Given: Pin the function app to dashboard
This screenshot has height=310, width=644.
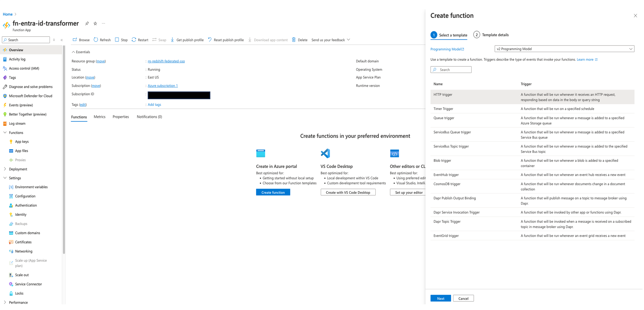Looking at the screenshot, I should tap(87, 23).
